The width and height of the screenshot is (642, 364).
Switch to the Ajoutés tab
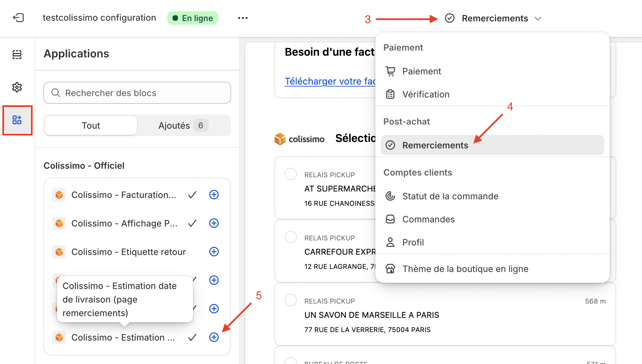183,126
